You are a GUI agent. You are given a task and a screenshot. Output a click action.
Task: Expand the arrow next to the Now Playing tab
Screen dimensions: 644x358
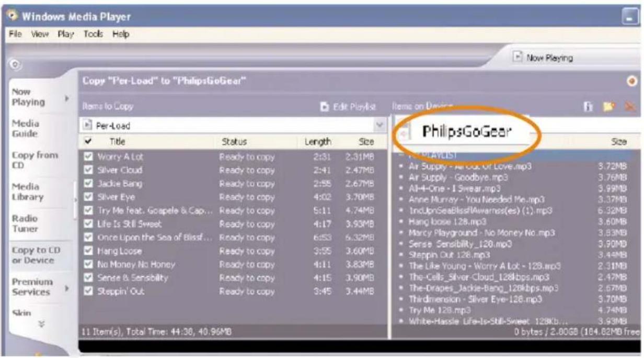[x=67, y=98]
